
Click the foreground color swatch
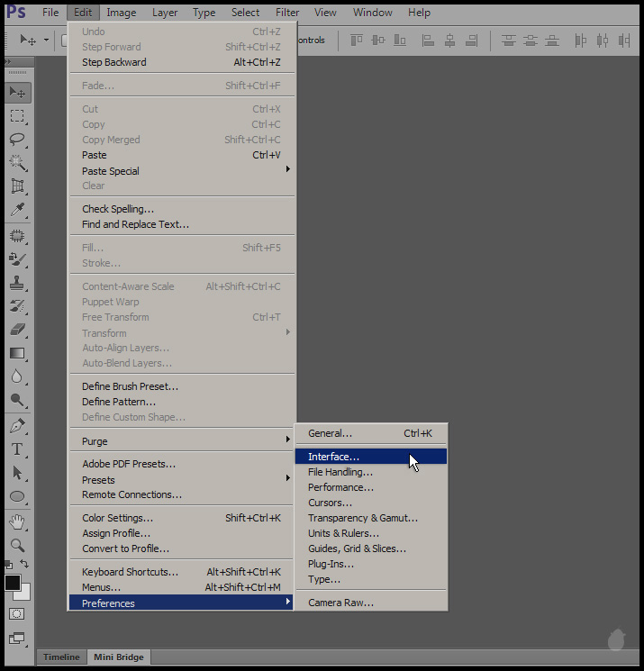pyautogui.click(x=13, y=583)
